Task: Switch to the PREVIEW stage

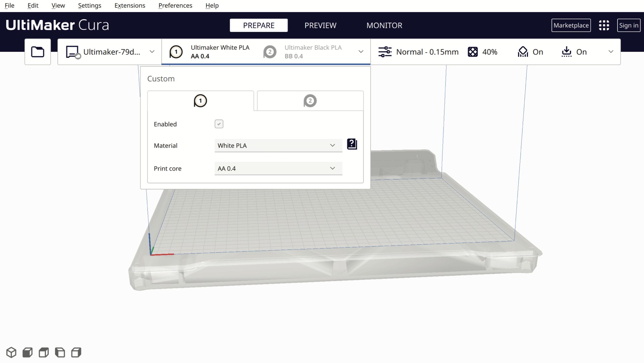Action: pyautogui.click(x=320, y=25)
